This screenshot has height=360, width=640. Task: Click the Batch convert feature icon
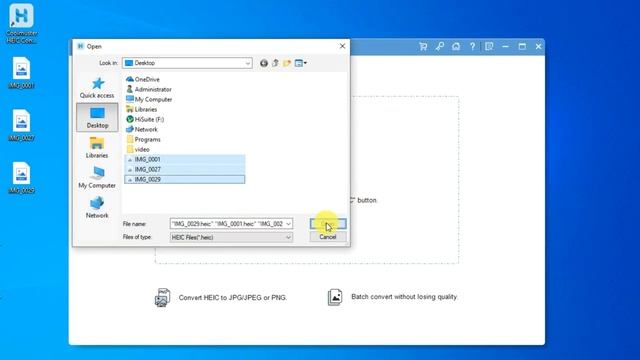(335, 297)
